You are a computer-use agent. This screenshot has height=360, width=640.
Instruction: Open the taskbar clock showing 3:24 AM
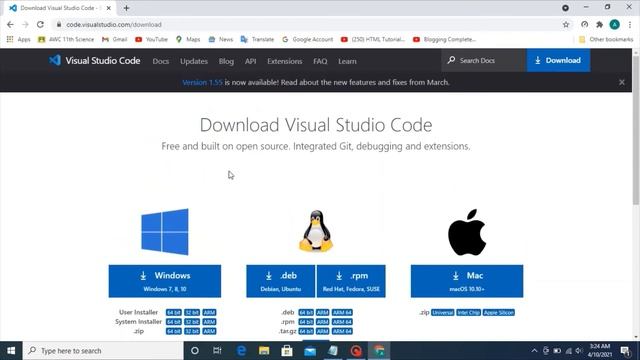coord(600,351)
